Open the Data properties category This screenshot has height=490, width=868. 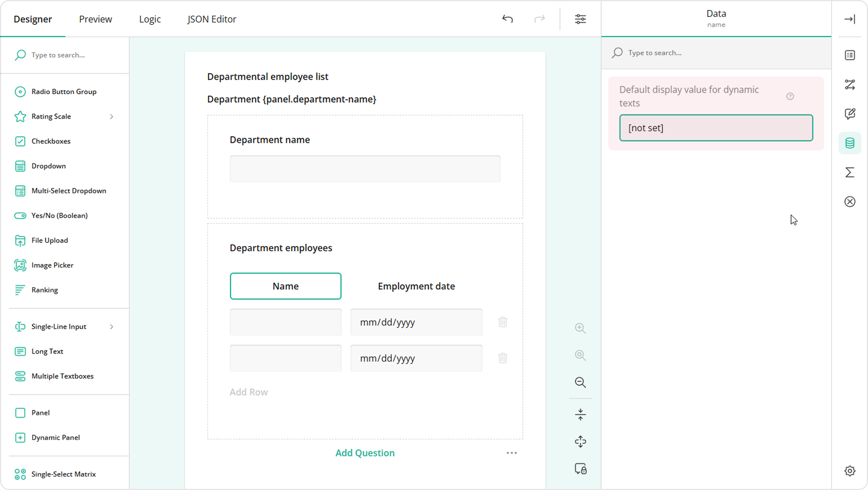pos(849,143)
